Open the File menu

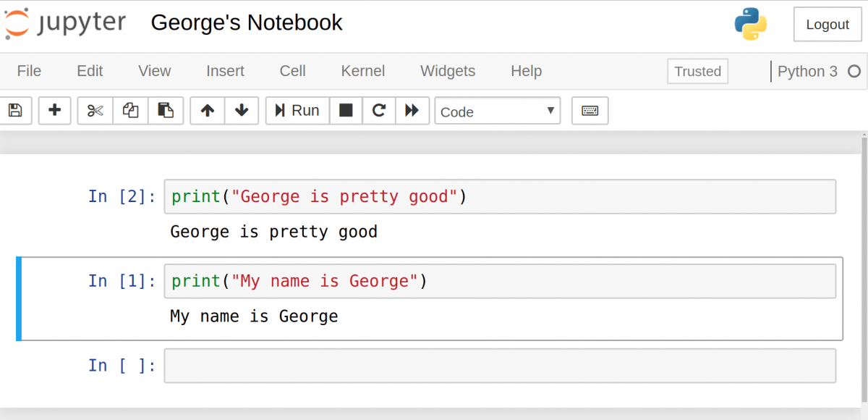click(29, 71)
